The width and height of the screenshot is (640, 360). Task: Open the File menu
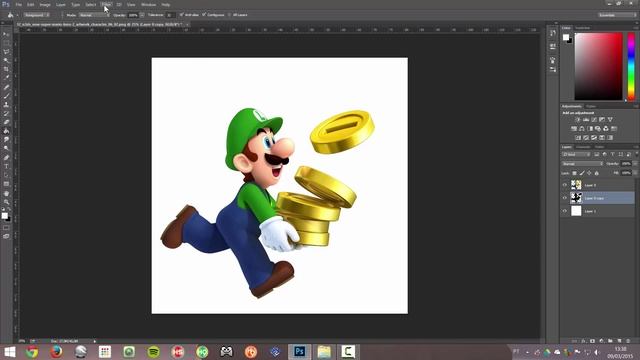coord(18,4)
